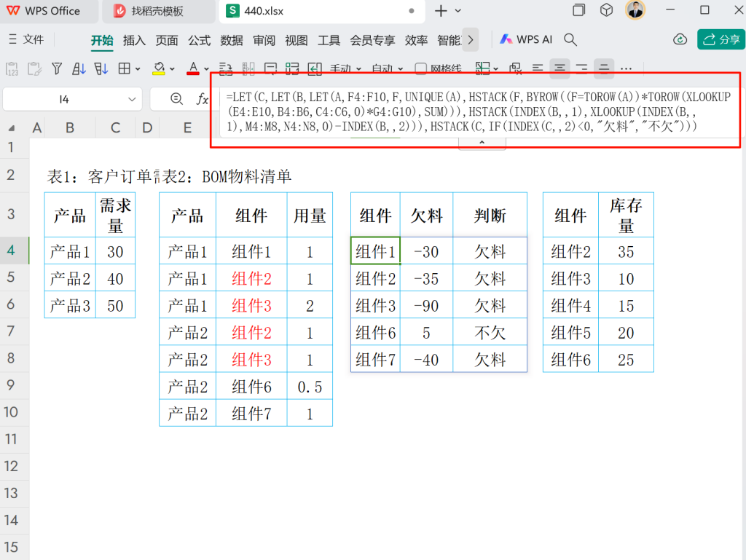
Task: Select the cell showing -90
Action: point(427,305)
